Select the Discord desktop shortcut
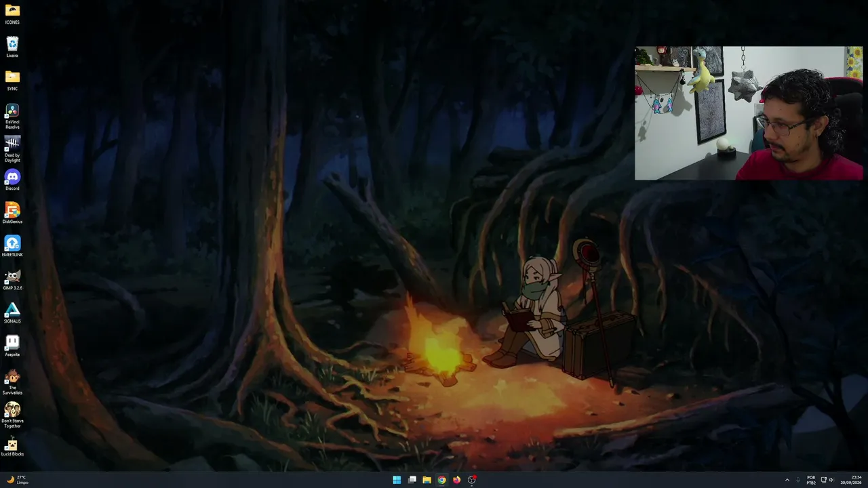 coord(12,180)
